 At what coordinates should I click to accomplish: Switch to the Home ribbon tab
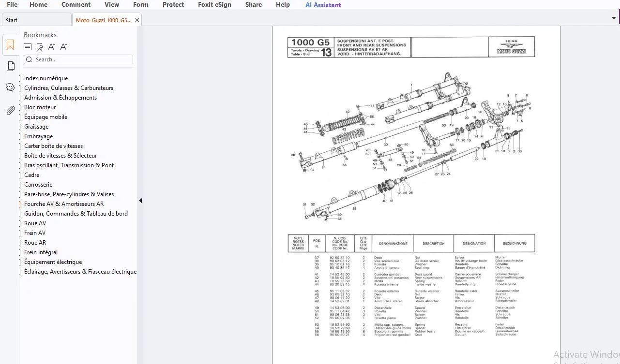39,5
